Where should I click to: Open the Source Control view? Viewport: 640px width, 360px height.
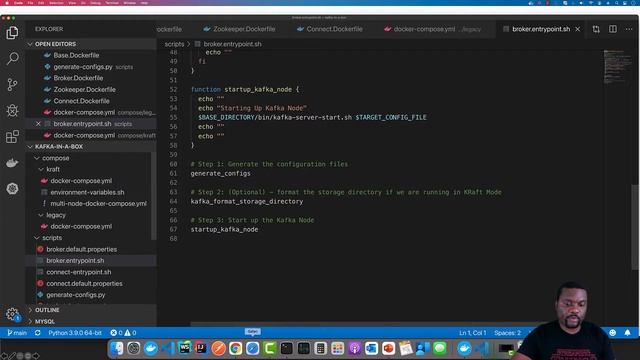(x=12, y=84)
